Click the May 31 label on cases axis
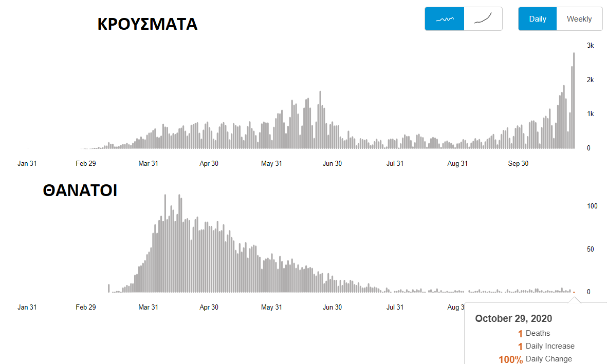Image resolution: width=607 pixels, height=364 pixels. point(271,164)
